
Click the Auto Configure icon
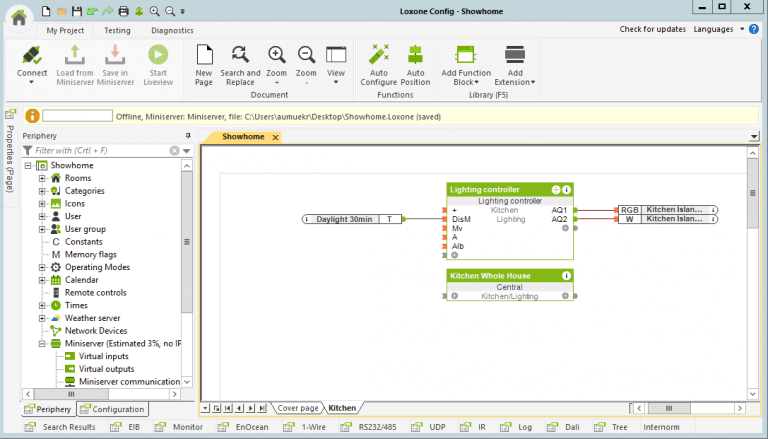[379, 55]
